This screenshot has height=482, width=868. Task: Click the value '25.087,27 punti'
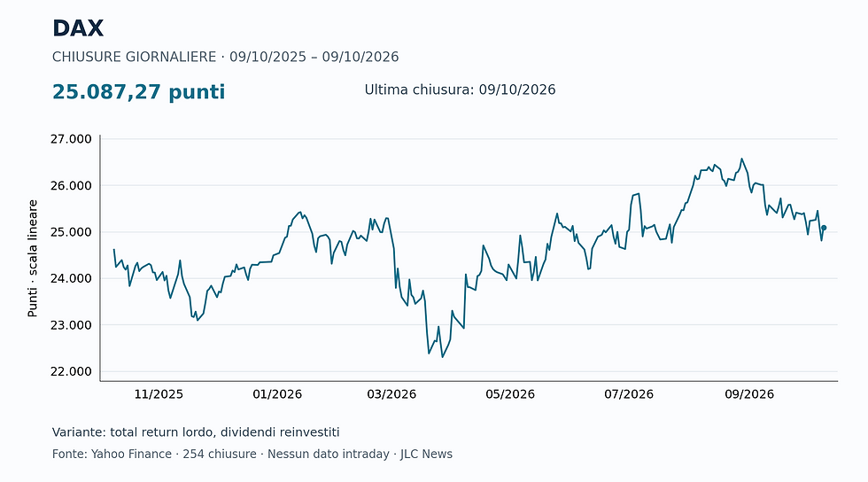pyautogui.click(x=138, y=92)
